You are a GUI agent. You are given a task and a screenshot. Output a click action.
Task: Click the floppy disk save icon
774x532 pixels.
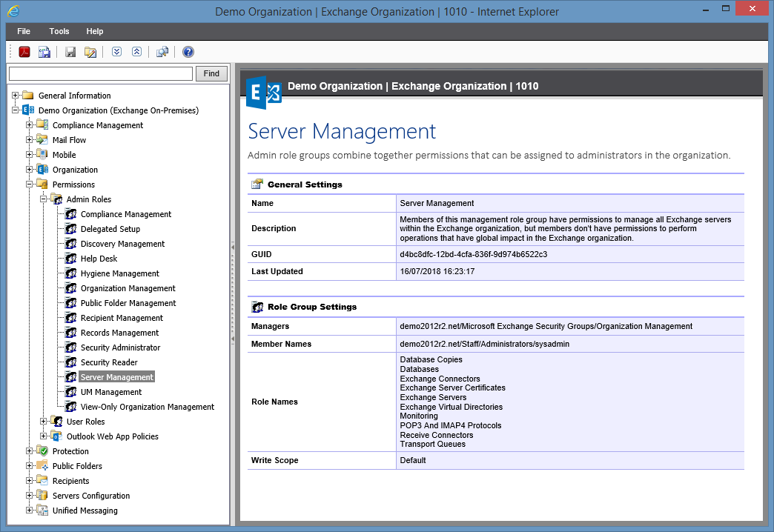pos(70,52)
